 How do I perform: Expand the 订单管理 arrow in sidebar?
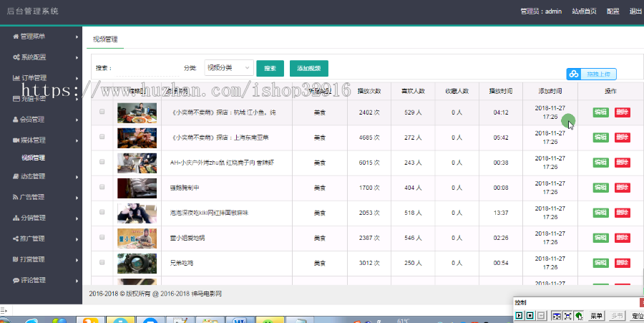[77, 78]
